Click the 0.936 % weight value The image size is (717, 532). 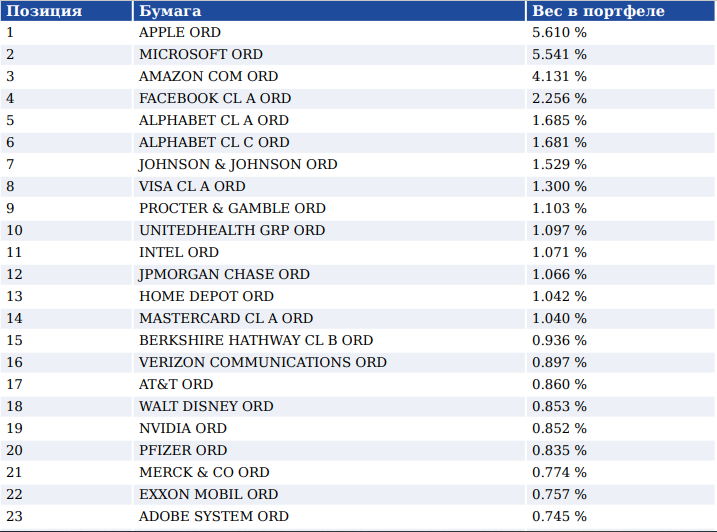click(x=559, y=340)
